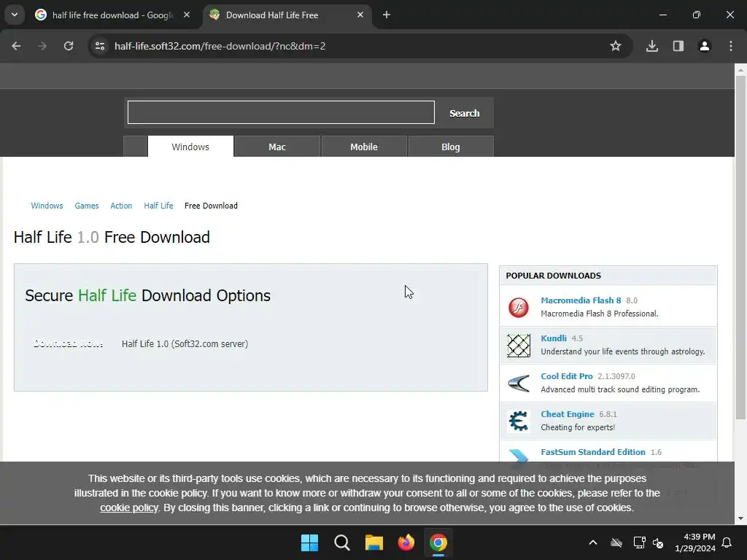The height and width of the screenshot is (560, 747).
Task: Click the Soft32 search input field
Action: click(281, 112)
